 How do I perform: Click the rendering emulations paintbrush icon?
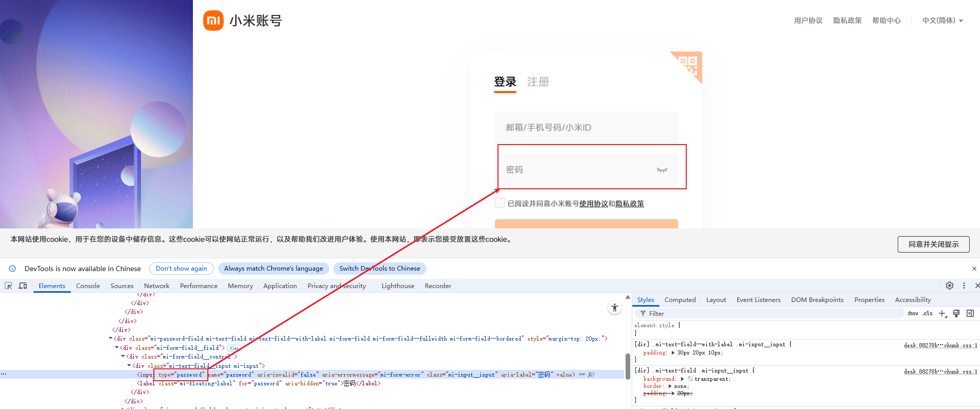pos(956,313)
